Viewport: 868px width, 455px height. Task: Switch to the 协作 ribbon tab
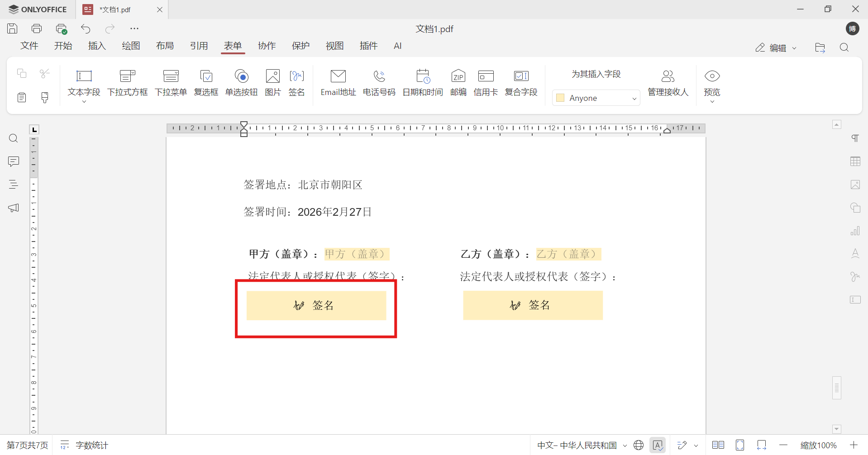pyautogui.click(x=267, y=46)
